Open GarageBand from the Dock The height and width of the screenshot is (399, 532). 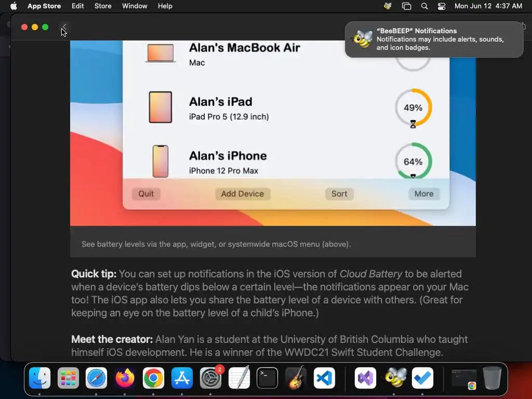coord(296,378)
